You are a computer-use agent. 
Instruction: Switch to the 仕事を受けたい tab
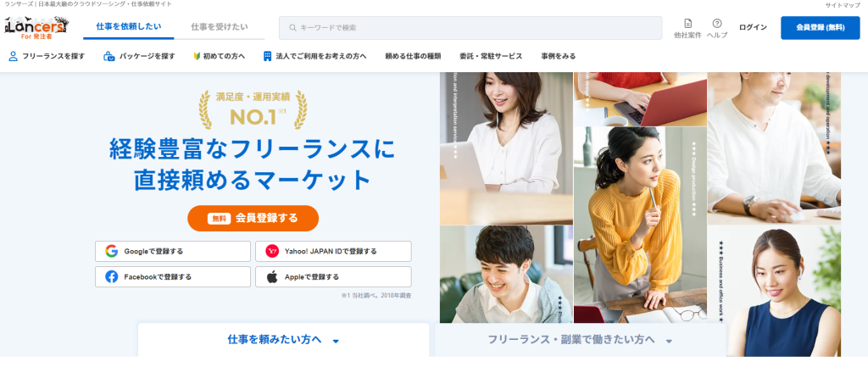220,26
